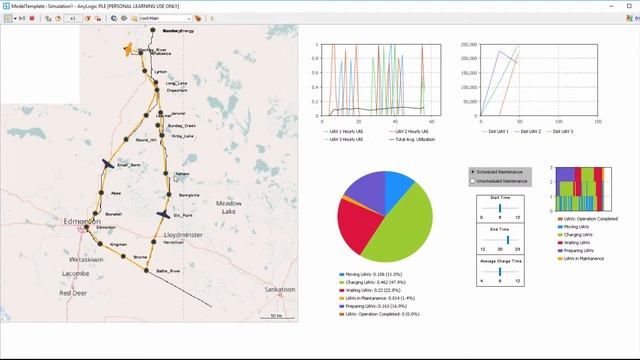640x360 pixels.
Task: Adjust the End Time slider handle
Action: click(x=508, y=240)
